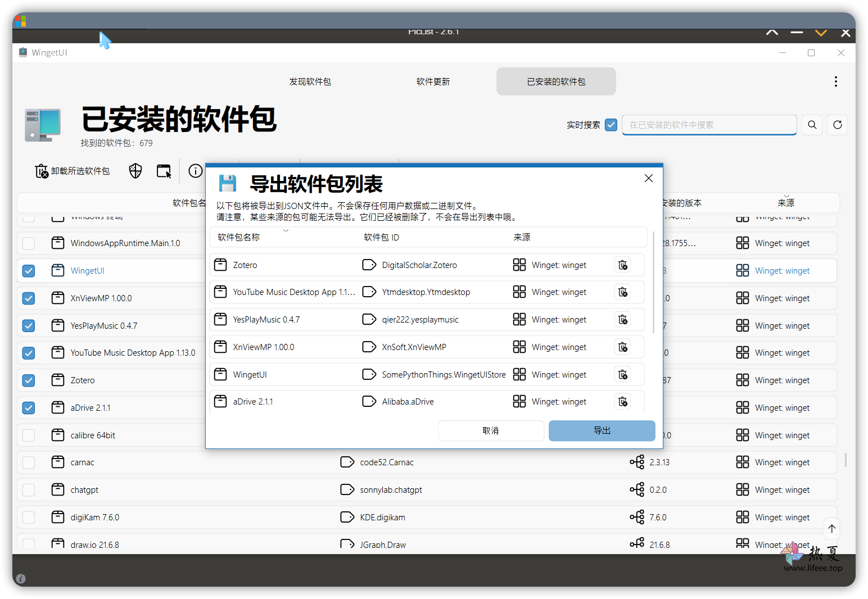This screenshot has width=868, height=599.
Task: Toggle the 实时搜索 checkbox
Action: pos(611,125)
